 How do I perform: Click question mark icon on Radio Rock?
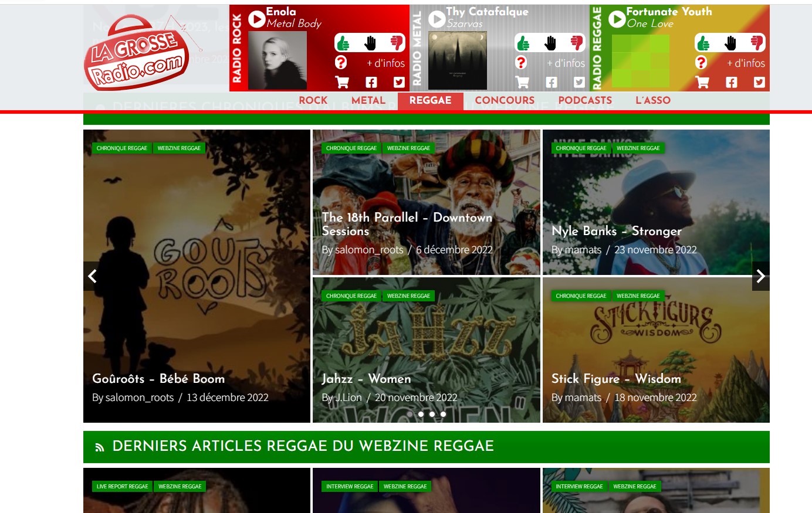coord(341,62)
